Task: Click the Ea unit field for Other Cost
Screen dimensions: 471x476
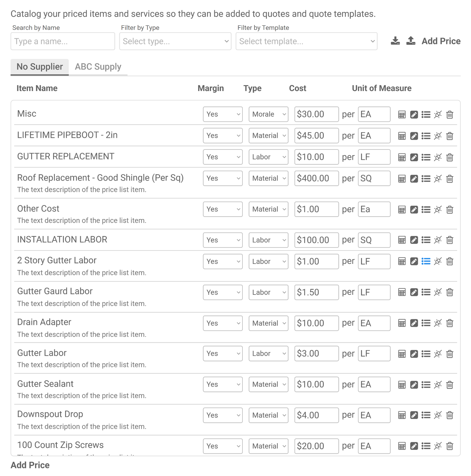Action: tap(374, 209)
